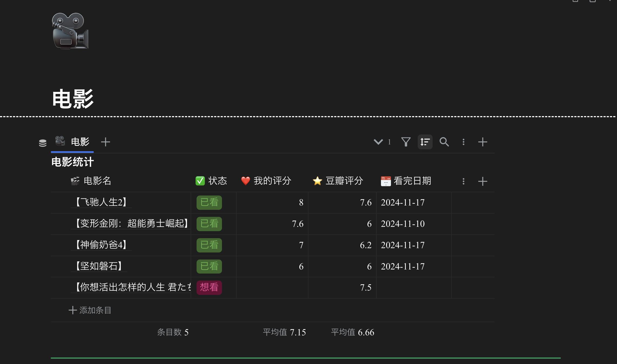Open the movie entry 神偷奶爸4

(101, 245)
